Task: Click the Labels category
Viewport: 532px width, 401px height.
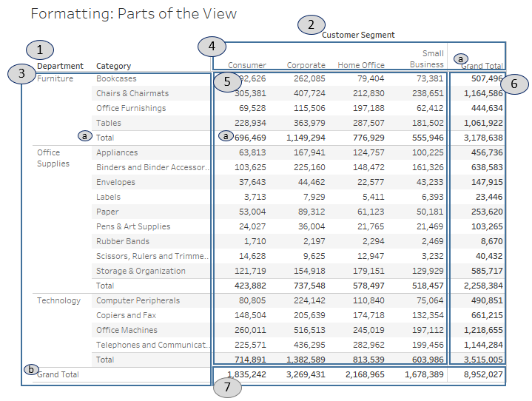Action: click(x=108, y=197)
